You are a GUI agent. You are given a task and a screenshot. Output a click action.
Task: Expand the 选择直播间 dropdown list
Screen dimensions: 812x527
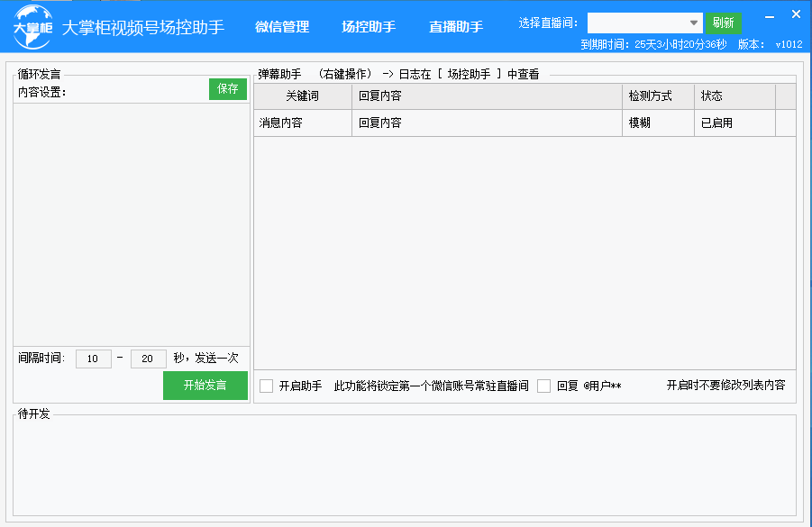693,23
